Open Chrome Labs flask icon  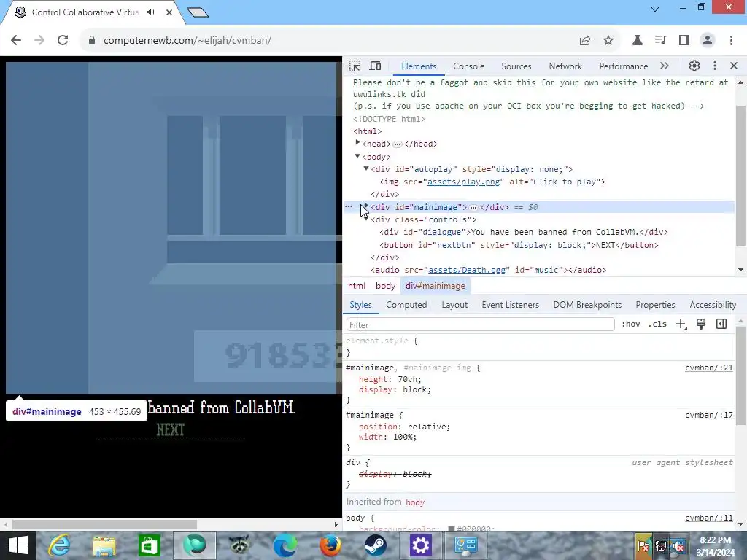[637, 41]
